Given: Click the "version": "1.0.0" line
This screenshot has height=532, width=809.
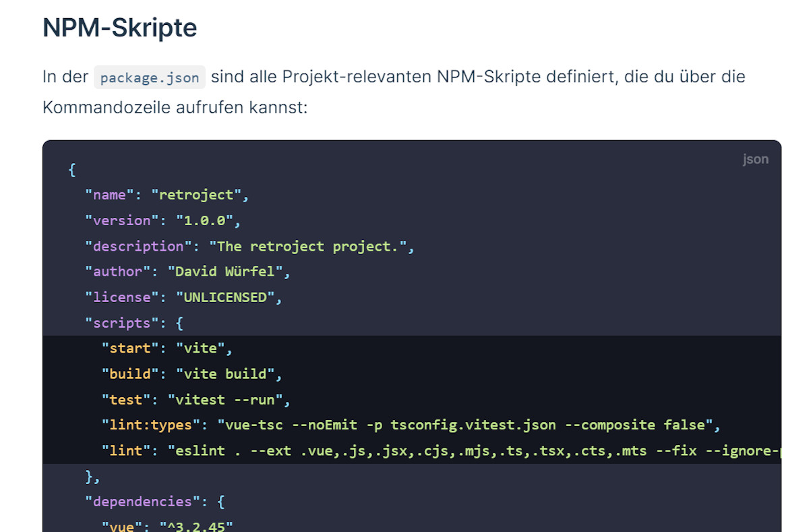Looking at the screenshot, I should click(163, 220).
